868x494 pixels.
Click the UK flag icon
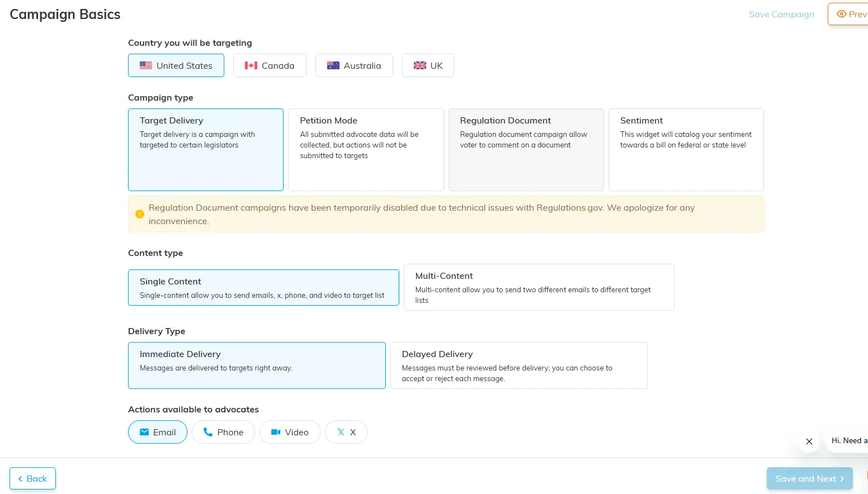pyautogui.click(x=420, y=65)
